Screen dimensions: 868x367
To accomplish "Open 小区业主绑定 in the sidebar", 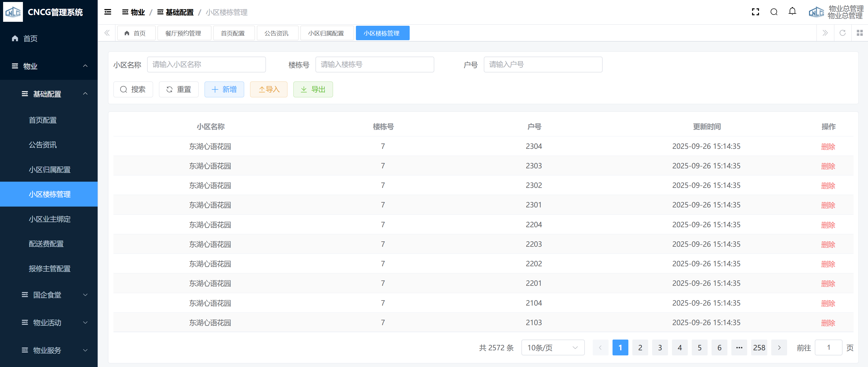I will point(50,219).
